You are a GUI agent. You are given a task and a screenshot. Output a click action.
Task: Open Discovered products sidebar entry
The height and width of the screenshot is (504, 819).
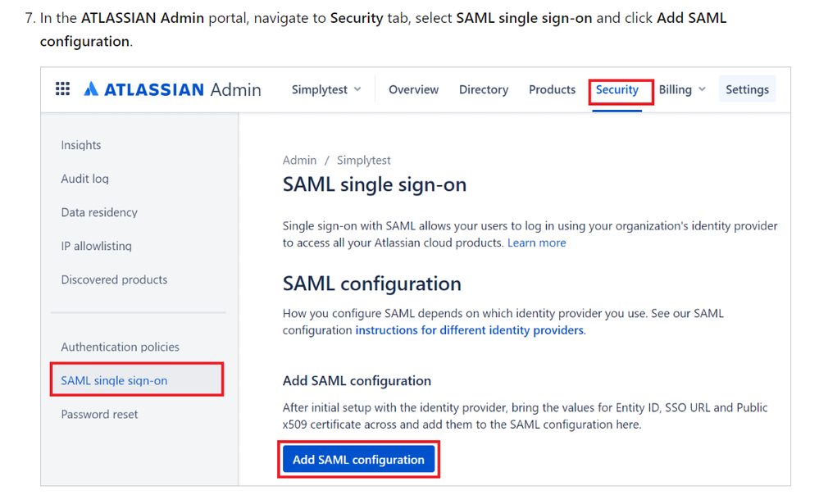tap(114, 280)
